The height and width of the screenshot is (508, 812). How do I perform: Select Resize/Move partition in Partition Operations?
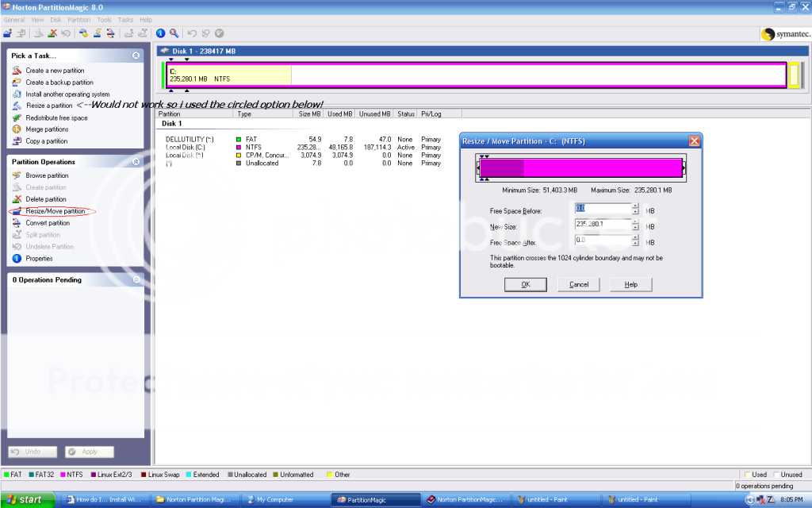pyautogui.click(x=55, y=211)
